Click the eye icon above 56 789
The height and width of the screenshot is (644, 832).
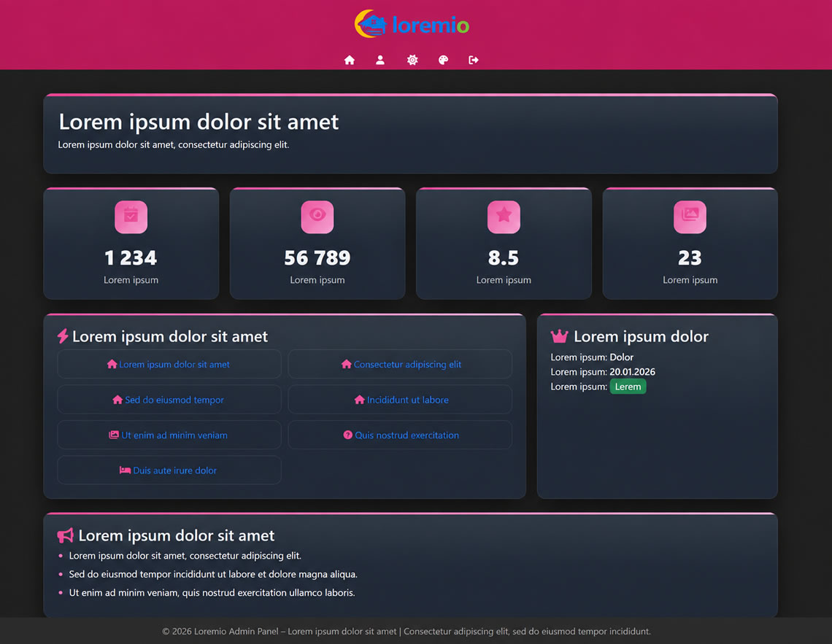click(317, 217)
